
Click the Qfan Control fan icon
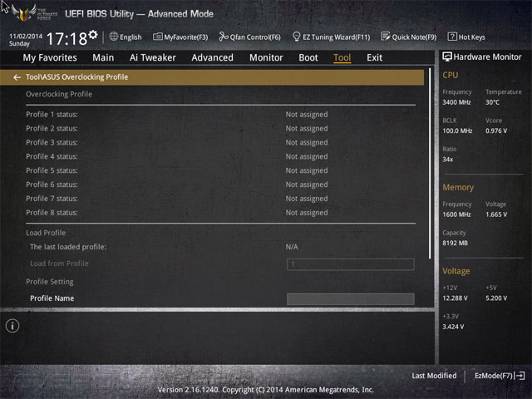224,37
